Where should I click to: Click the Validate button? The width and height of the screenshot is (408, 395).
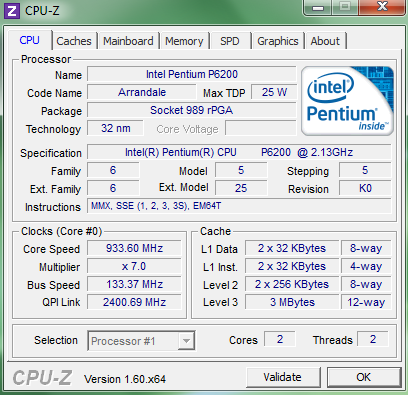point(283,377)
